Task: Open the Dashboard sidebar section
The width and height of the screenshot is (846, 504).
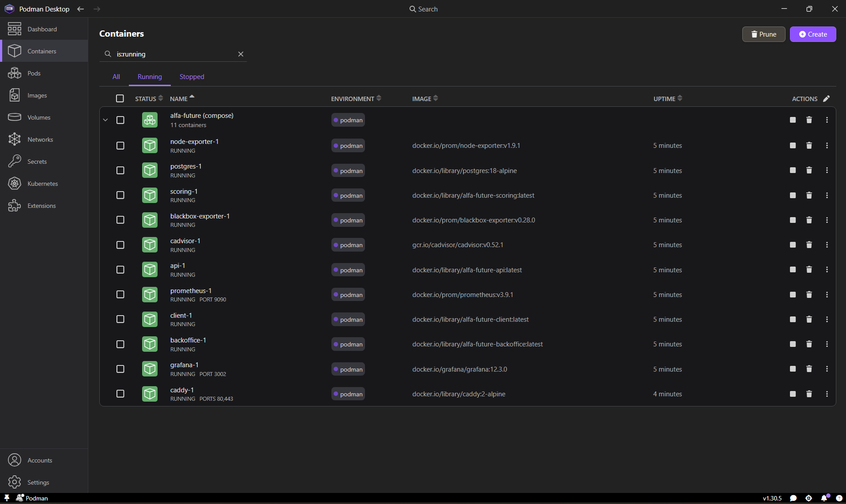Action: coord(44,29)
